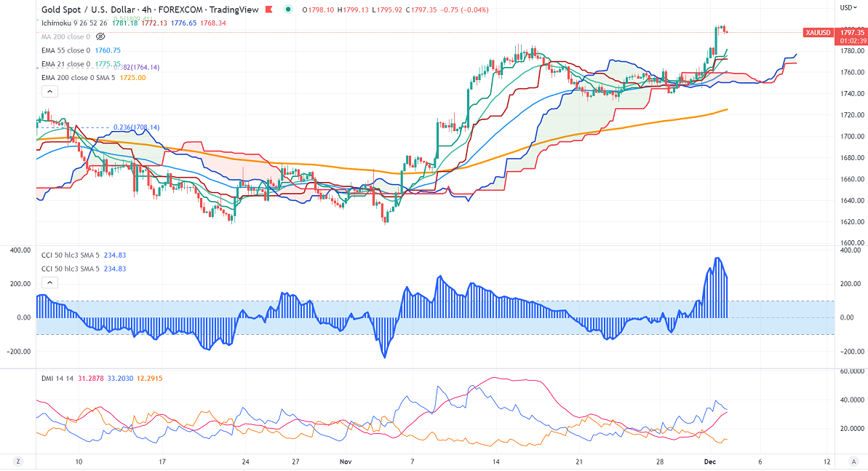Screen dimensions: 868x471
Task: Select the Gold Spot / U.S. Dollar title
Action: tap(88, 9)
